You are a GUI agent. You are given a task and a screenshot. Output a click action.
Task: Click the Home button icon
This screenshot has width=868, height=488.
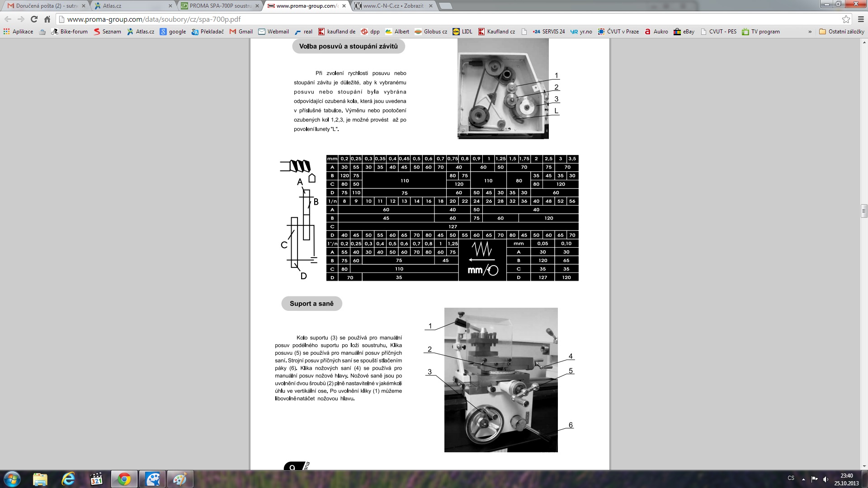47,19
